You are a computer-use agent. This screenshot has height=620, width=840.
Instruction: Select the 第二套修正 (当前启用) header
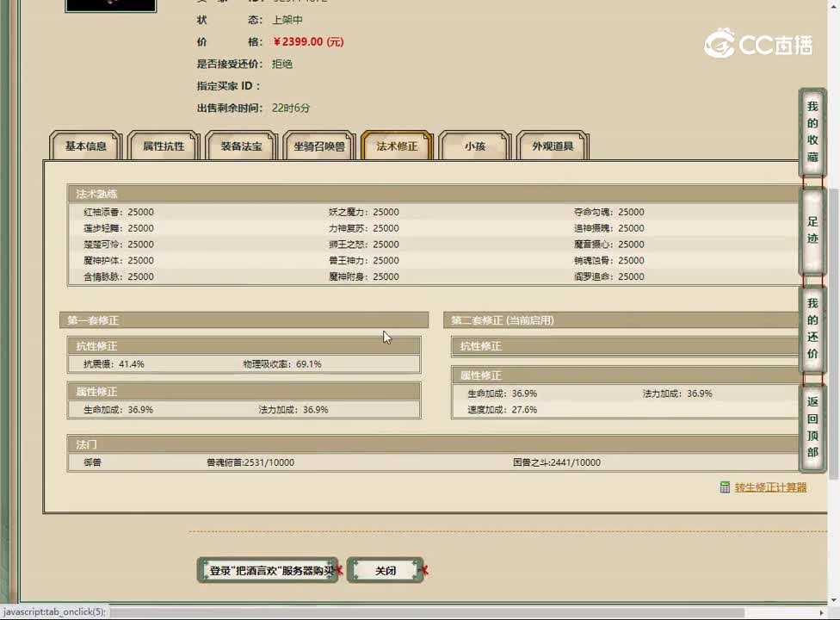pos(620,320)
